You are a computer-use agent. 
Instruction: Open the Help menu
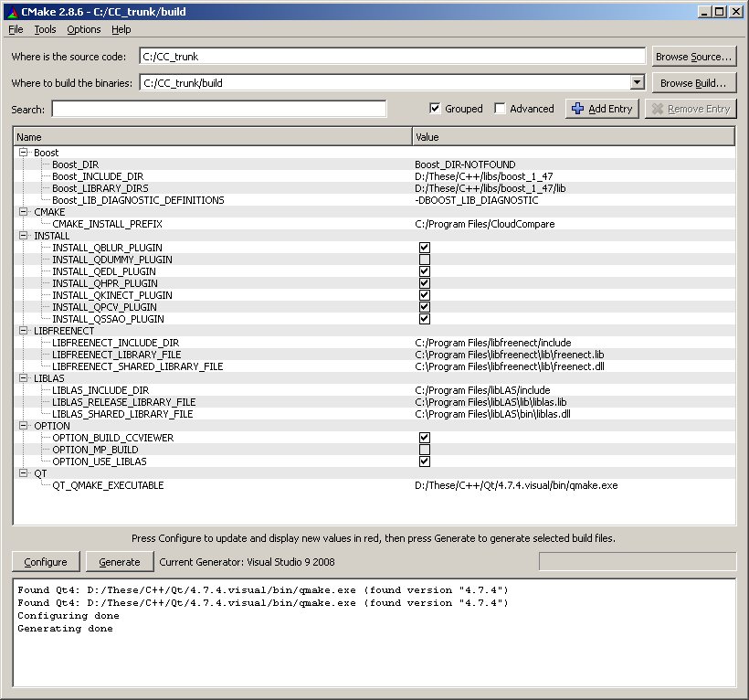(121, 29)
